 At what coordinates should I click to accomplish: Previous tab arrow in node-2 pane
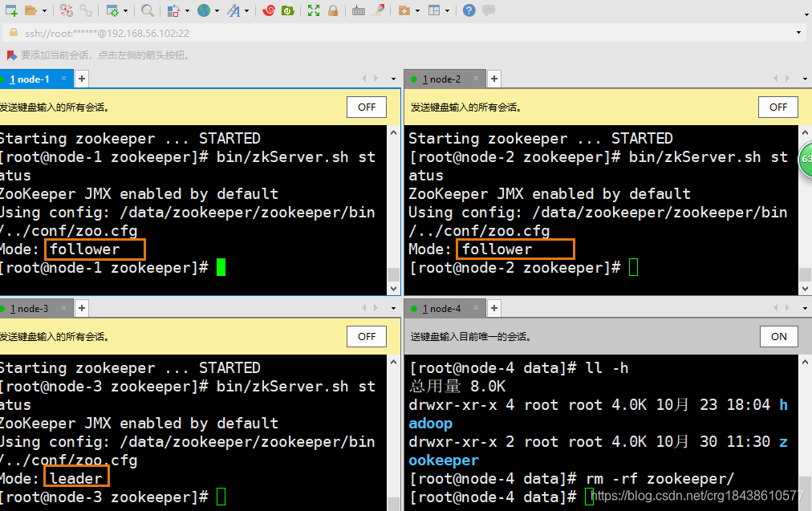775,78
